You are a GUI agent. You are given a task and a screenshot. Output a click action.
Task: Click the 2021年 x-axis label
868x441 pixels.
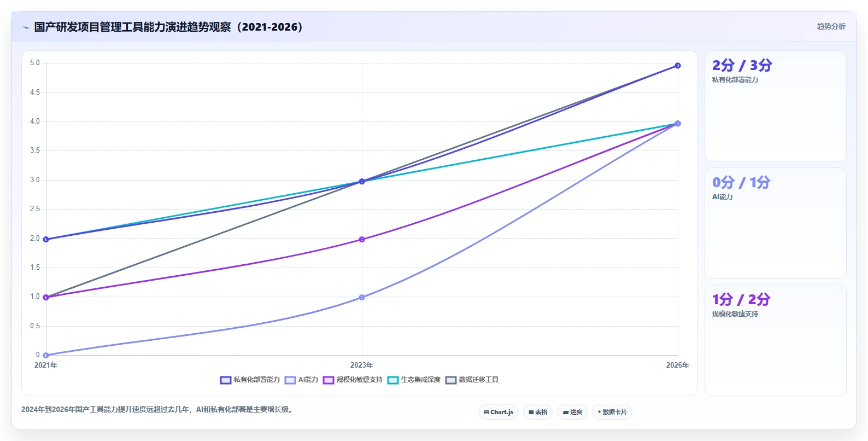click(46, 365)
